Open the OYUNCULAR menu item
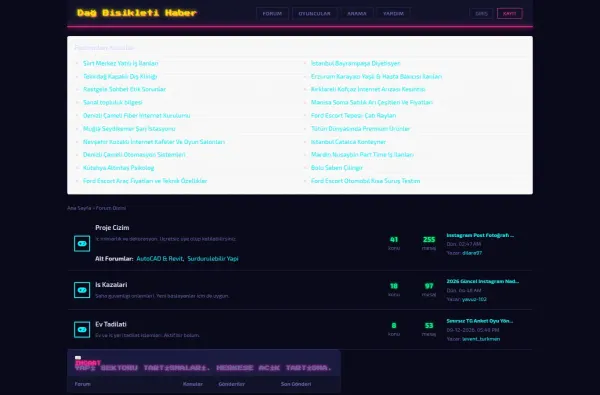The image size is (600, 395). coord(315,13)
